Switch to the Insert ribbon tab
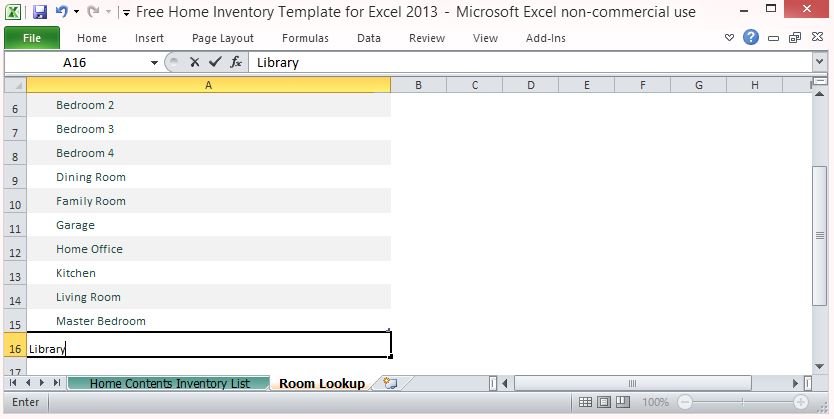The width and height of the screenshot is (834, 419). tap(149, 38)
